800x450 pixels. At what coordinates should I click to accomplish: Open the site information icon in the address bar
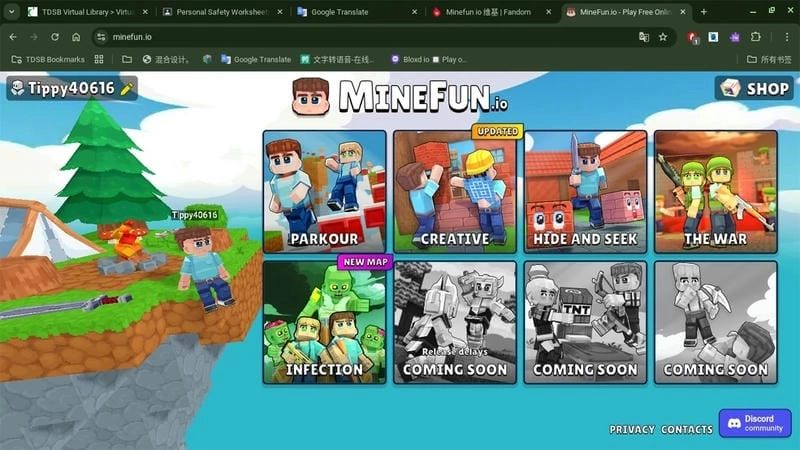(101, 37)
